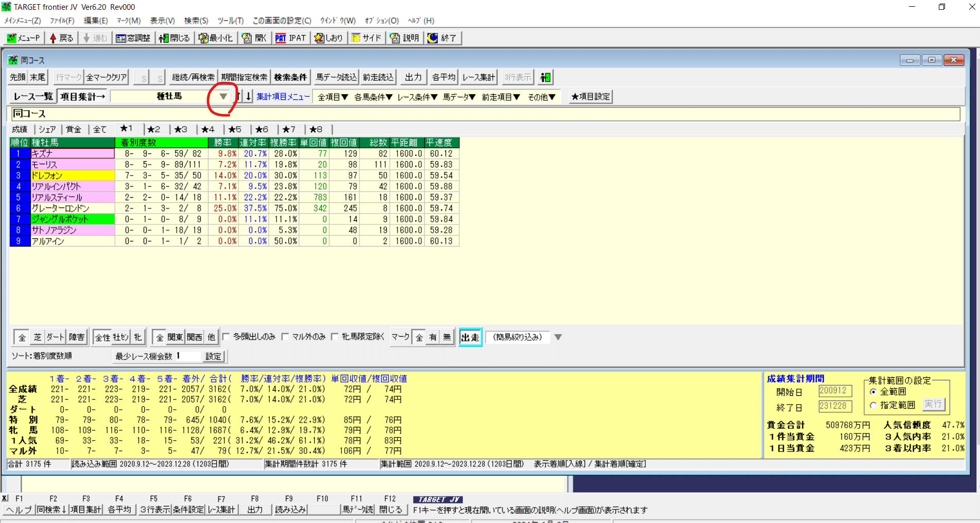Screen dimensions: 980x523
Task: Click the 終了 exit button
Action: [442, 38]
